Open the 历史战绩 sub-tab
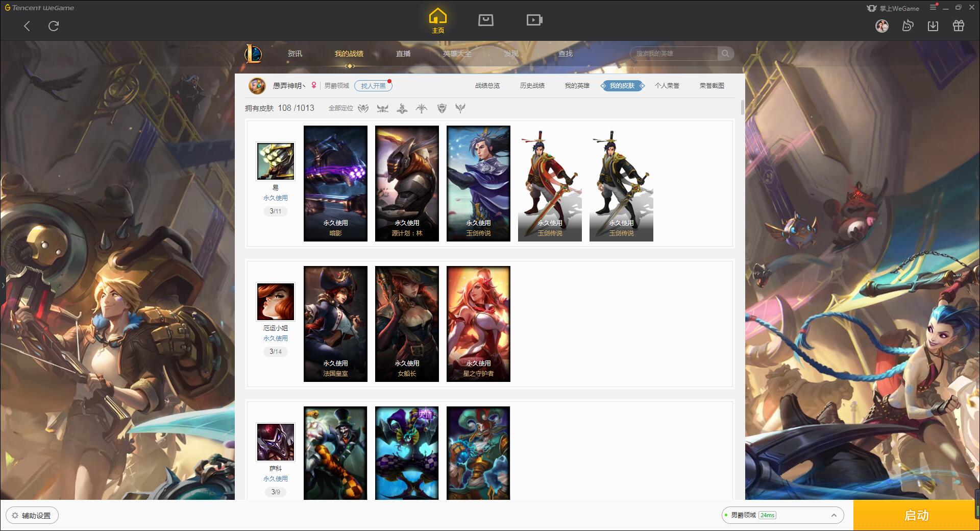Screen dimensions: 980x531 pos(532,86)
